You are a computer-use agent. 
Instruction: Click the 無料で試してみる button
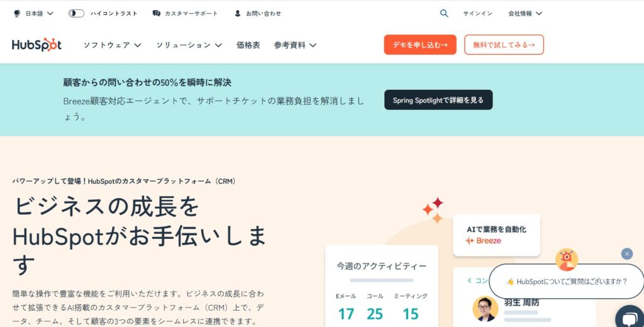pyautogui.click(x=504, y=45)
